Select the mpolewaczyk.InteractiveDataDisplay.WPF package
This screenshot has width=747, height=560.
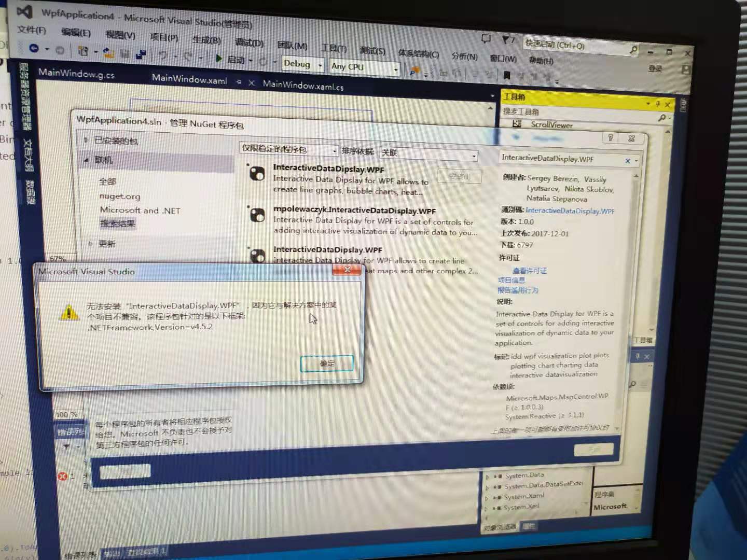click(x=363, y=221)
